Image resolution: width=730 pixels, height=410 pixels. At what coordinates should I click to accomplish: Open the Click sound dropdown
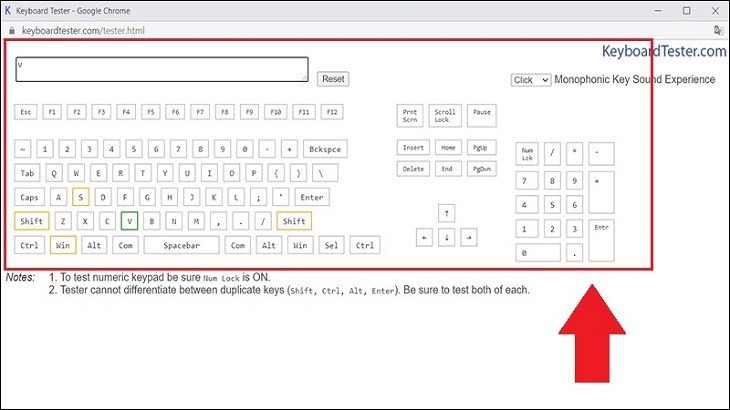coord(531,80)
